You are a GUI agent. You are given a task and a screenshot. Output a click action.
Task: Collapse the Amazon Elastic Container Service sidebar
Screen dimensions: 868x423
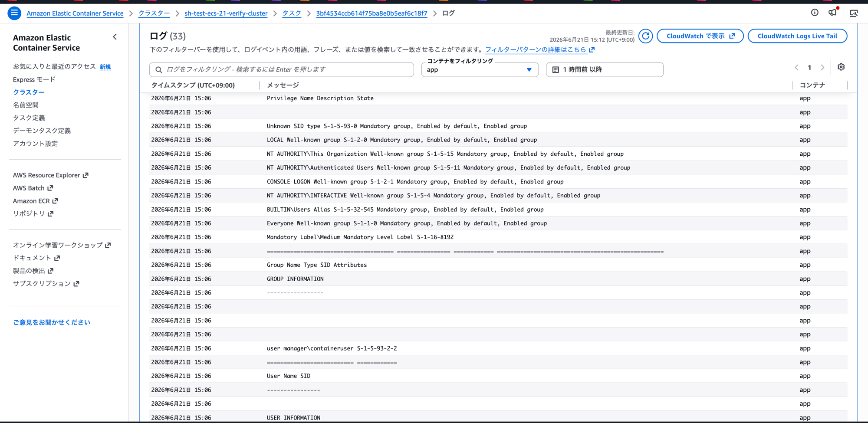click(115, 37)
